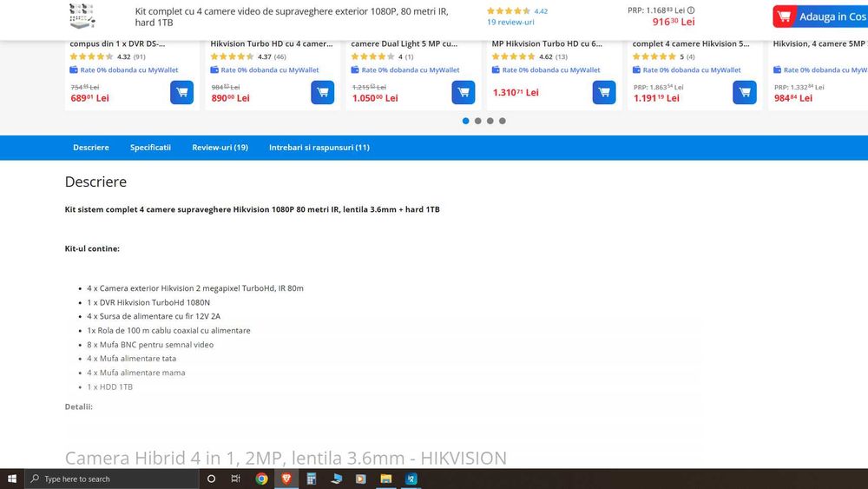Screen dimensions: 868x489
Task: Click the product title in sticky header
Action: coord(292,17)
